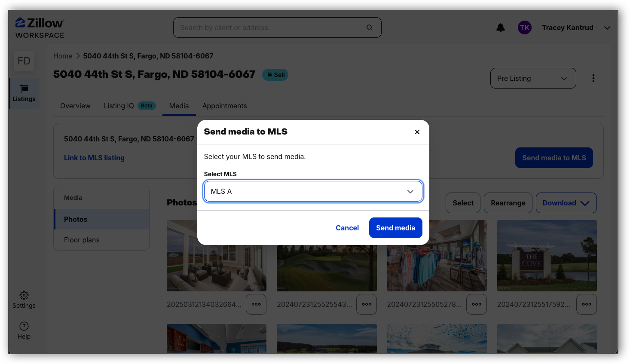
Task: Open the Link to MLS listing link
Action: [x=94, y=158]
